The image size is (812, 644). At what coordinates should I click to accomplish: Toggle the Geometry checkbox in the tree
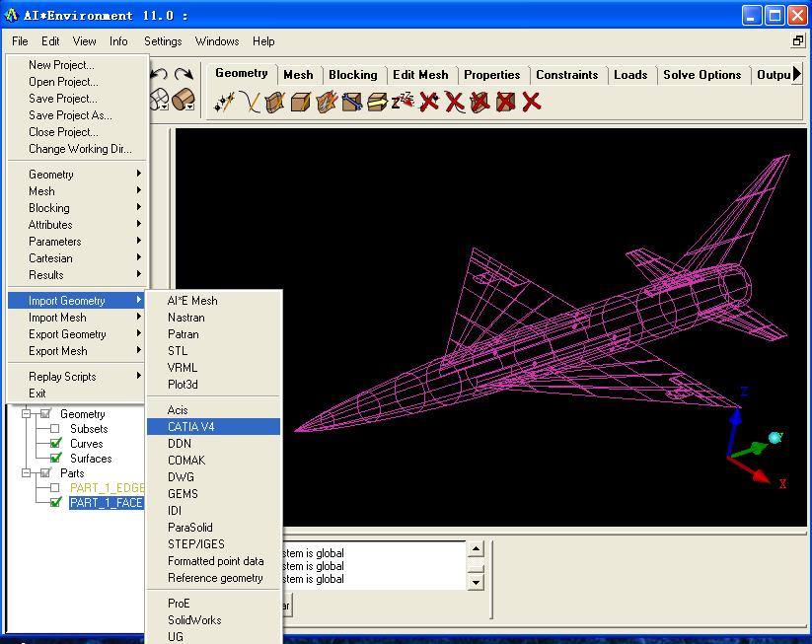pyautogui.click(x=45, y=413)
